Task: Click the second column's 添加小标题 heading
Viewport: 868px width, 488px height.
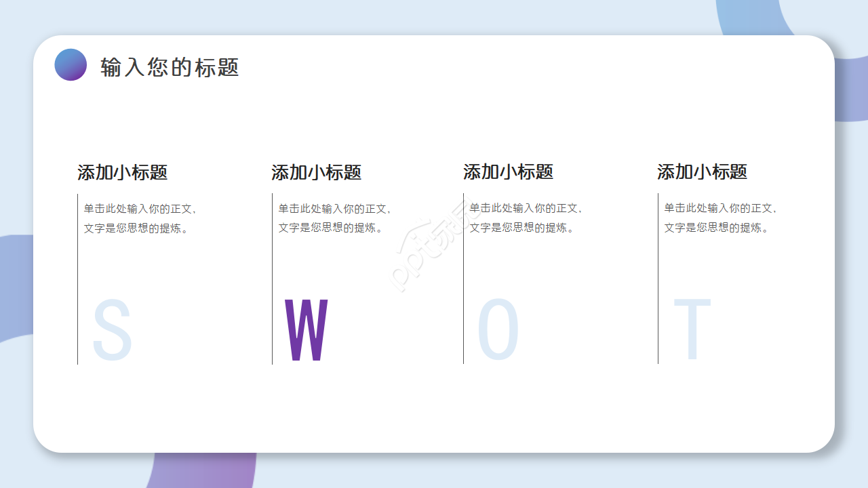Action: point(315,173)
